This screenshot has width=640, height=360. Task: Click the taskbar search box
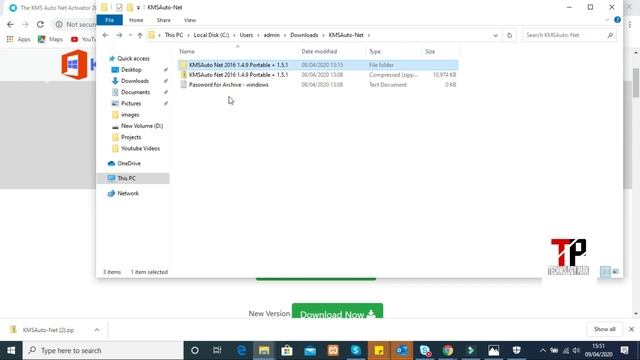pyautogui.click(x=103, y=351)
